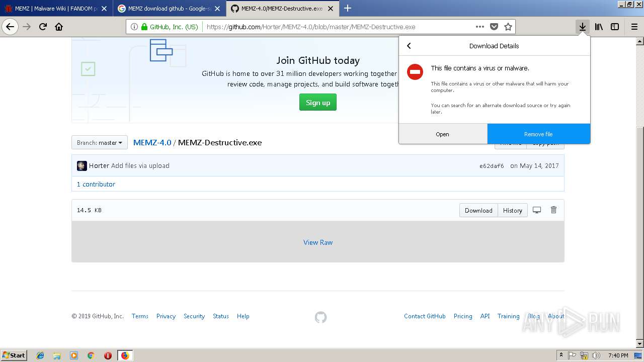Show site information icon in address bar
The image size is (644, 362).
(134, 27)
